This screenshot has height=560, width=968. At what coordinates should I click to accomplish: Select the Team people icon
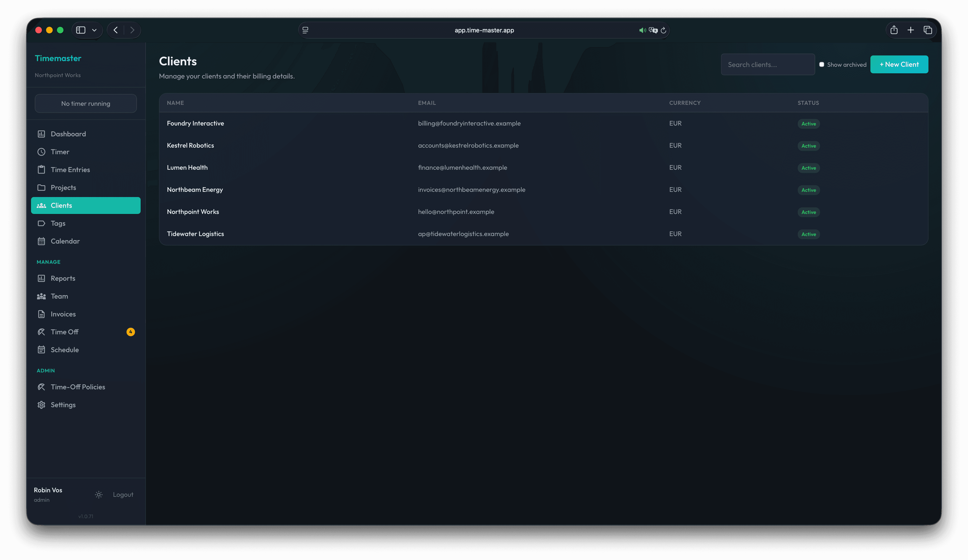click(41, 296)
